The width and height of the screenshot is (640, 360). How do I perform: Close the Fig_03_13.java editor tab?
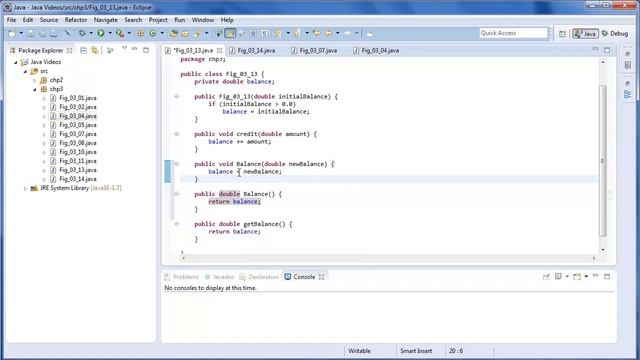click(220, 51)
